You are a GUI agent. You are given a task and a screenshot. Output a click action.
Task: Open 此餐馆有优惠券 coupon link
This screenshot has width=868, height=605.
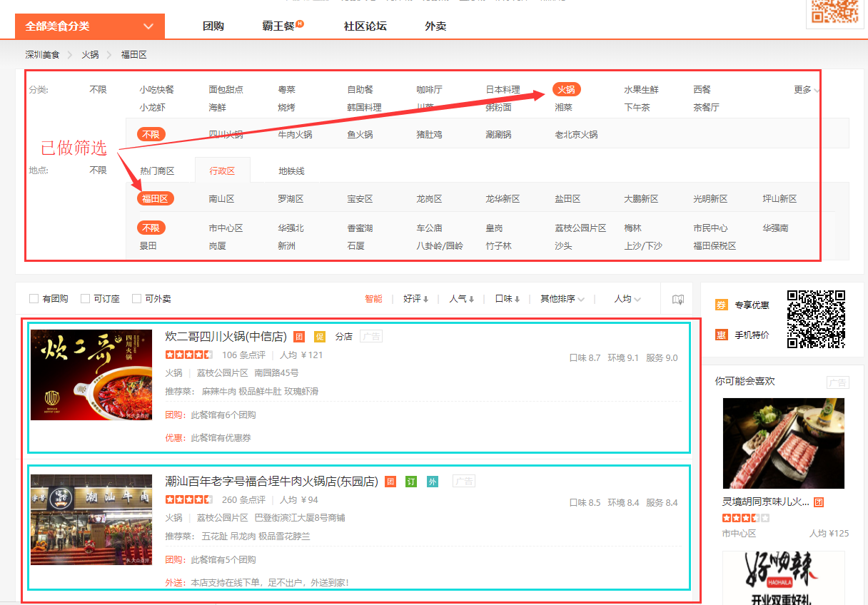pos(221,438)
